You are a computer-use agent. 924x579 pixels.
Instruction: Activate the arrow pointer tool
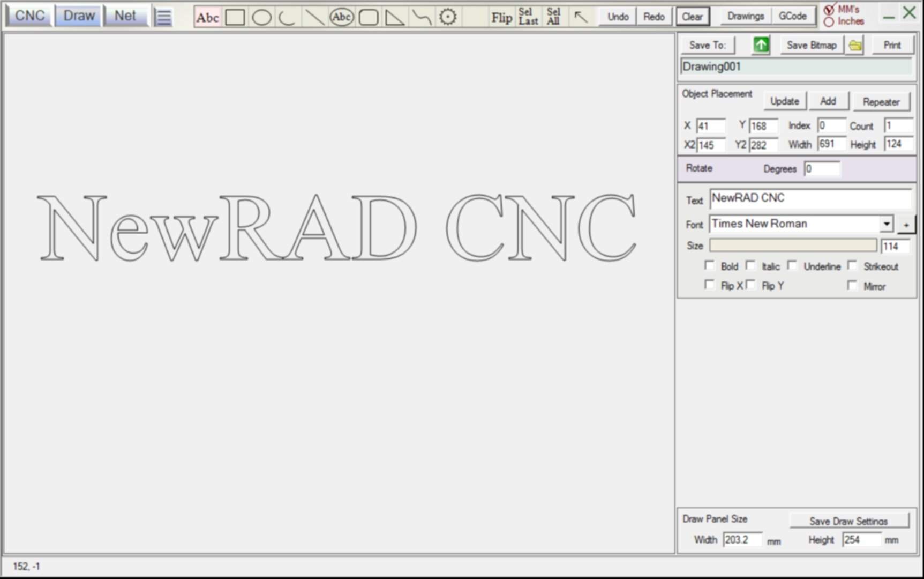581,17
